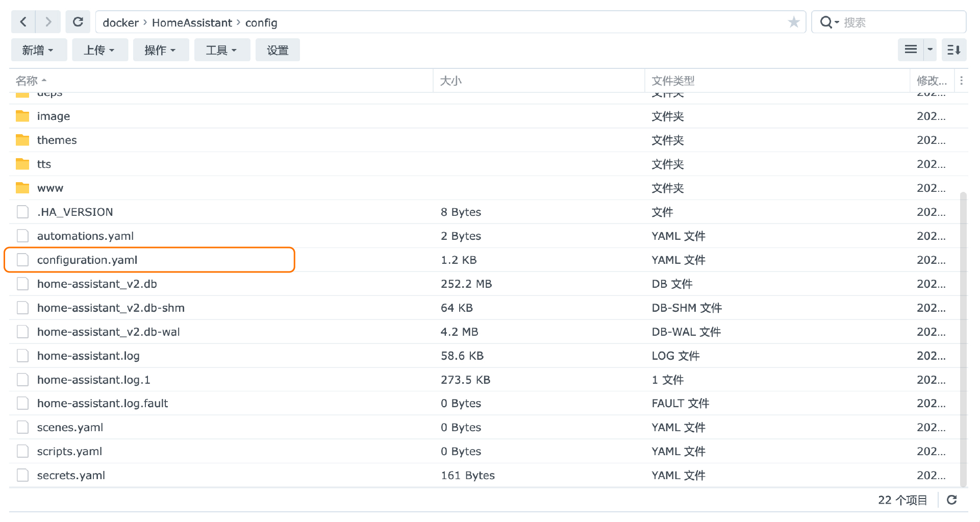Open the view mode dropdown arrow
Viewport: 980px width, 522px height.
(929, 49)
